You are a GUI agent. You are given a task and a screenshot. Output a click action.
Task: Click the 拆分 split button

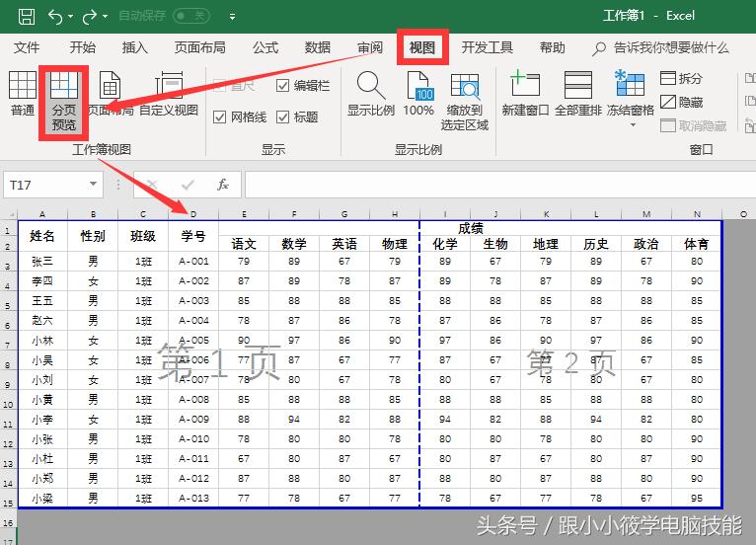[x=681, y=78]
